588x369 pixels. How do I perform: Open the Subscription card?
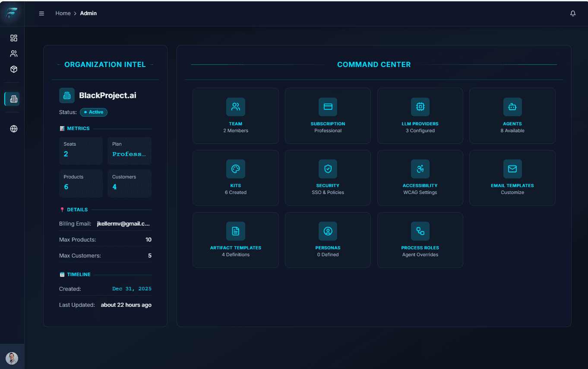[328, 116]
